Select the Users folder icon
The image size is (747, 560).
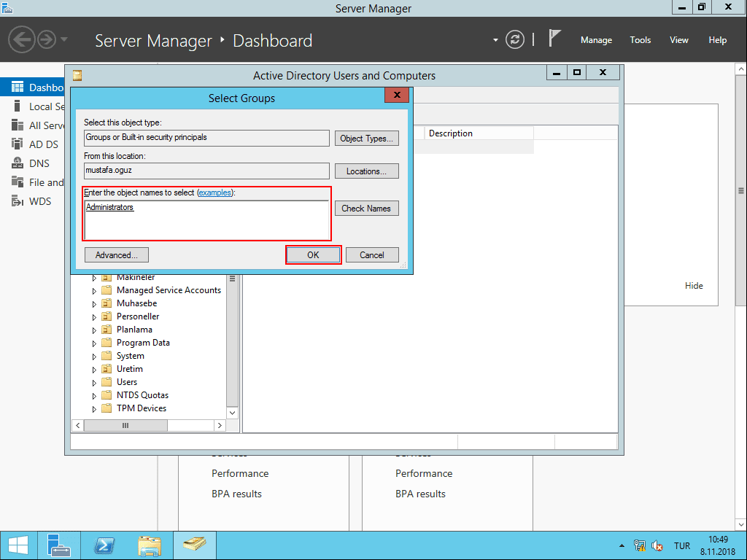[107, 382]
